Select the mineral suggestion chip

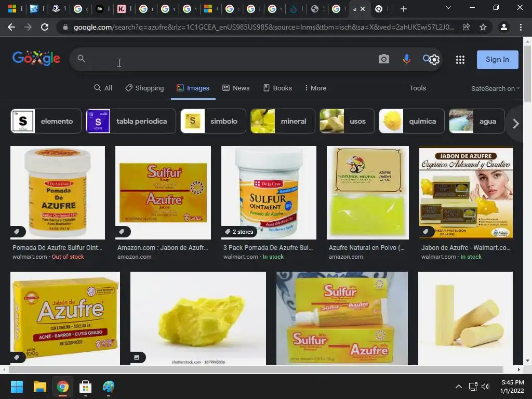tap(283, 121)
